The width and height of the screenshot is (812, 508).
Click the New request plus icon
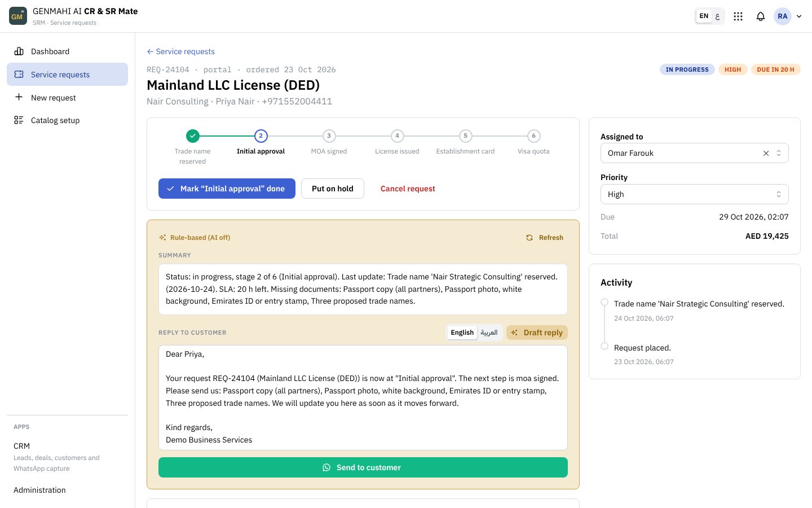pos(19,97)
